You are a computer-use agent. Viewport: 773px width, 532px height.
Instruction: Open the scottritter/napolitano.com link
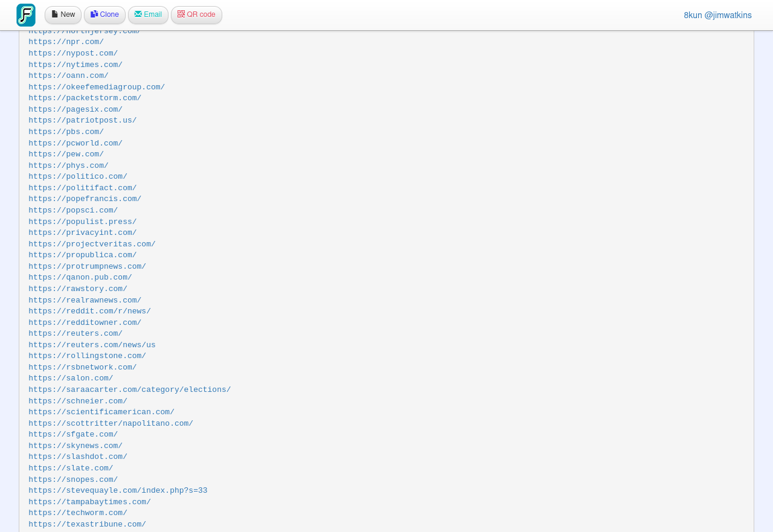pos(111,424)
